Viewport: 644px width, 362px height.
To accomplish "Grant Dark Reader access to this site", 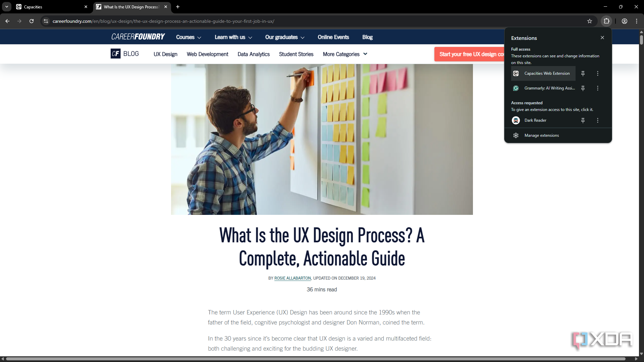I will [x=543, y=120].
